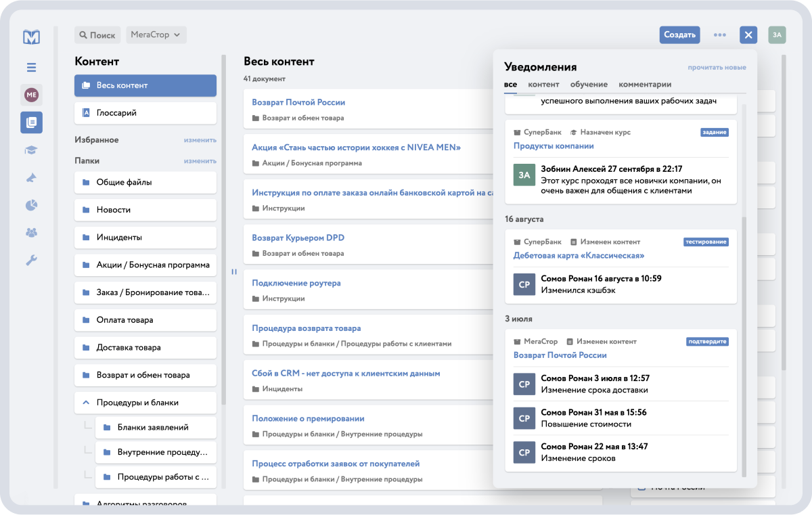Open the Возврат и обмен товара folder
Image resolution: width=812 pixels, height=515 pixels.
point(145,375)
